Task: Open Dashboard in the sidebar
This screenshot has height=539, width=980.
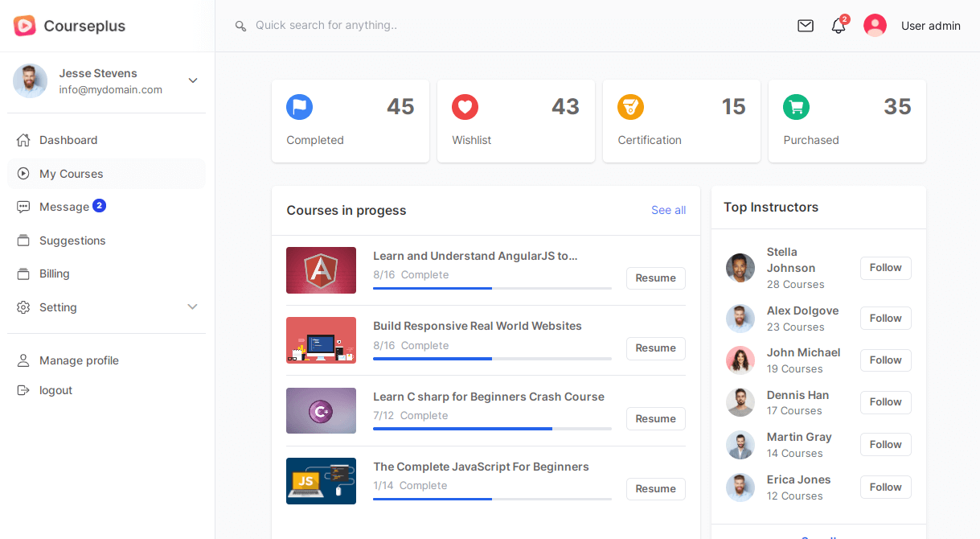Action: click(x=68, y=140)
